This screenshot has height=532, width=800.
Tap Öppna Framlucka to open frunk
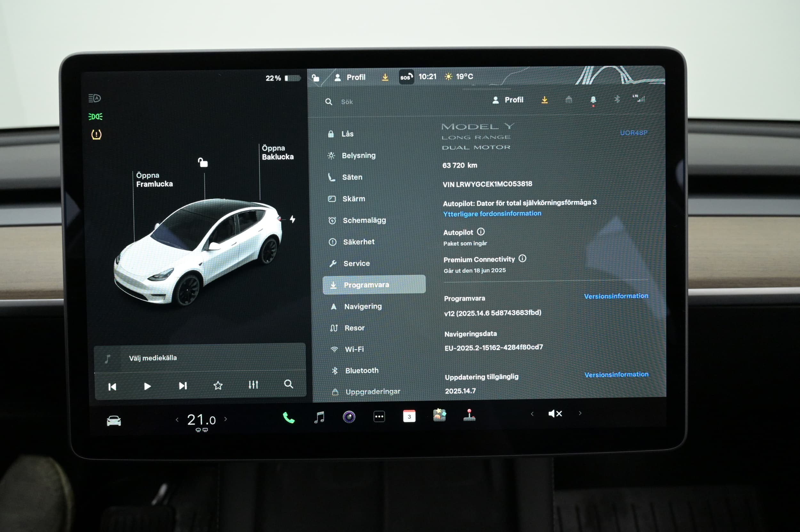pyautogui.click(x=154, y=179)
